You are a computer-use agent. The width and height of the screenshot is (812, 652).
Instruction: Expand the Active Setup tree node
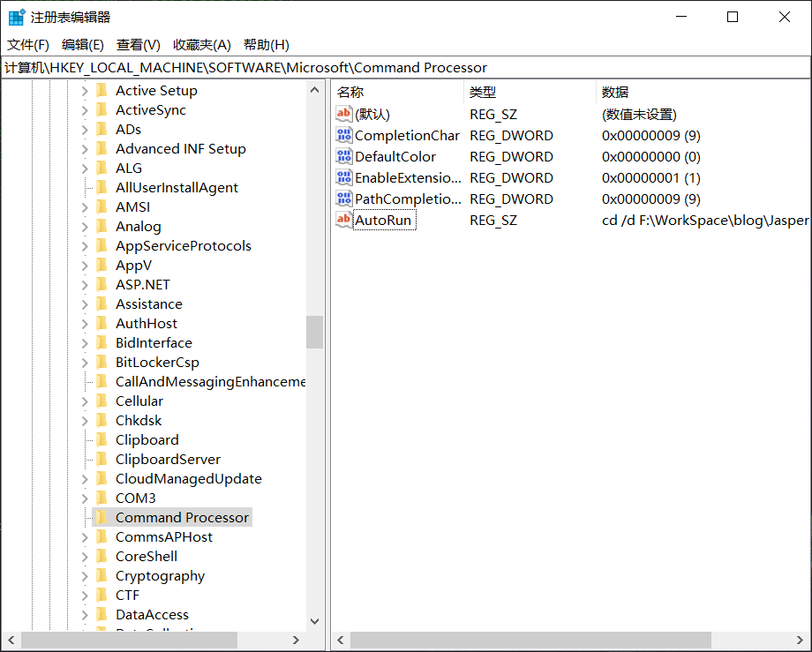pos(85,90)
